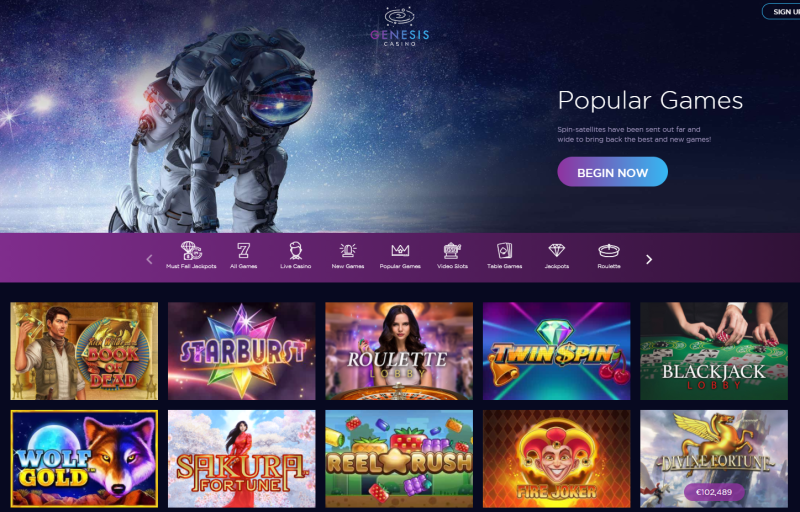Open the Book of Dead game thumbnail
This screenshot has width=800, height=512.
click(84, 351)
